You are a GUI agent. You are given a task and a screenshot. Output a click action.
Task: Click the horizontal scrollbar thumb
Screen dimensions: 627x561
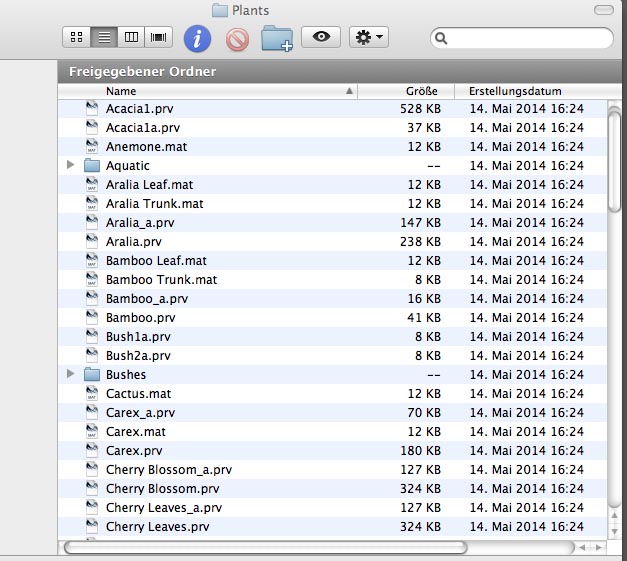click(x=265, y=547)
